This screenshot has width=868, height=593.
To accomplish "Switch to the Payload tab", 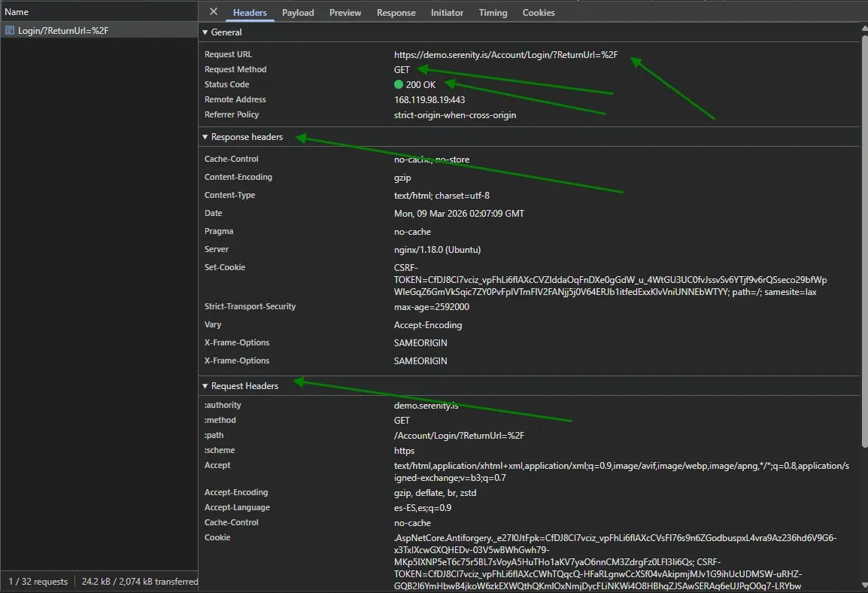I will [298, 12].
